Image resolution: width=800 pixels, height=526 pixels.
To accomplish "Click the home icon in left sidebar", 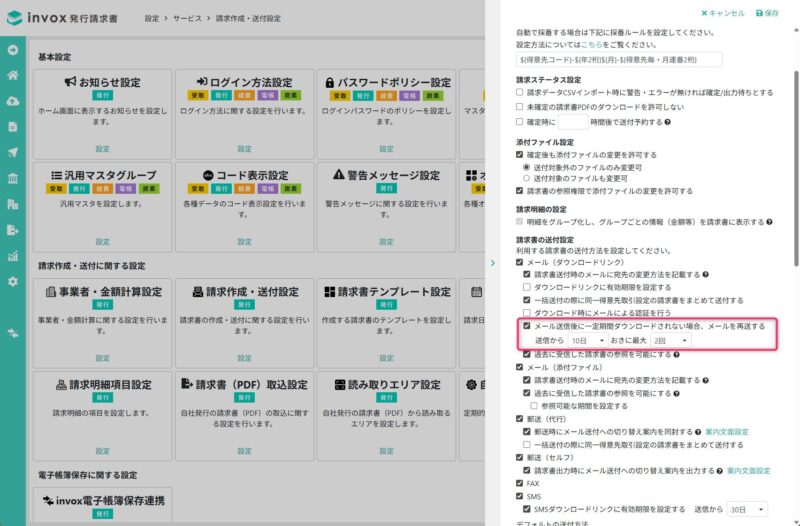I will [13, 75].
